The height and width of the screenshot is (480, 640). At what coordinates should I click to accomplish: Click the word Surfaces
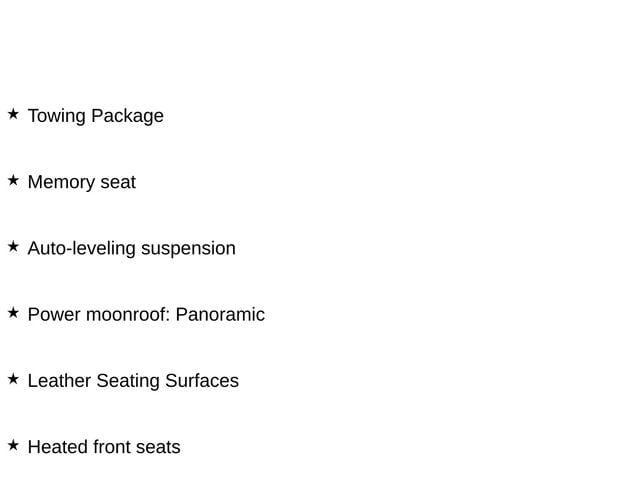coord(202,381)
